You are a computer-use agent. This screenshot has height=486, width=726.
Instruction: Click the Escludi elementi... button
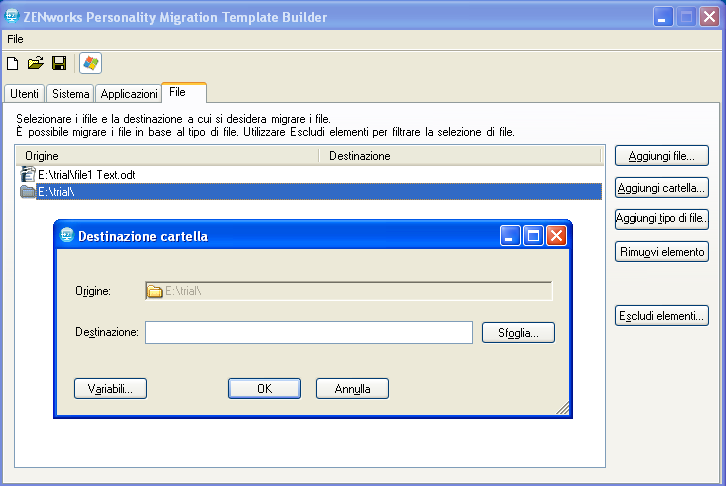pyautogui.click(x=662, y=316)
